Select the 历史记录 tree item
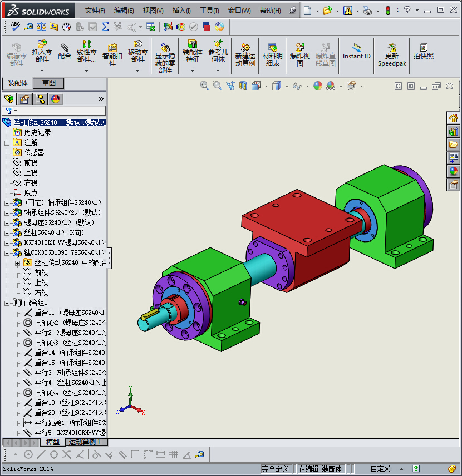Screen dimensions: 462x476 tap(37, 133)
